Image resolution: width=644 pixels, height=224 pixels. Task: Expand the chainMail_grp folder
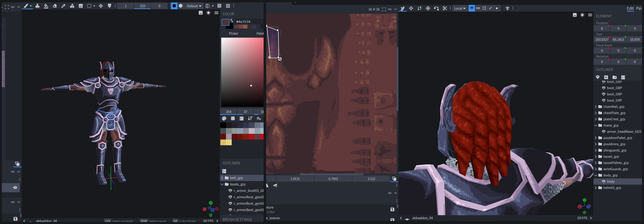596,107
